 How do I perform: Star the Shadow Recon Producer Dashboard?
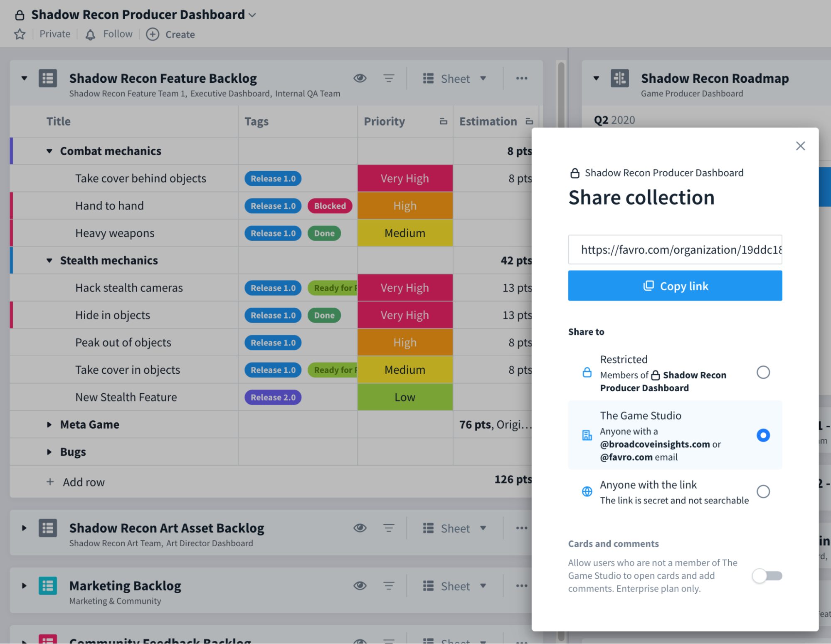[19, 35]
